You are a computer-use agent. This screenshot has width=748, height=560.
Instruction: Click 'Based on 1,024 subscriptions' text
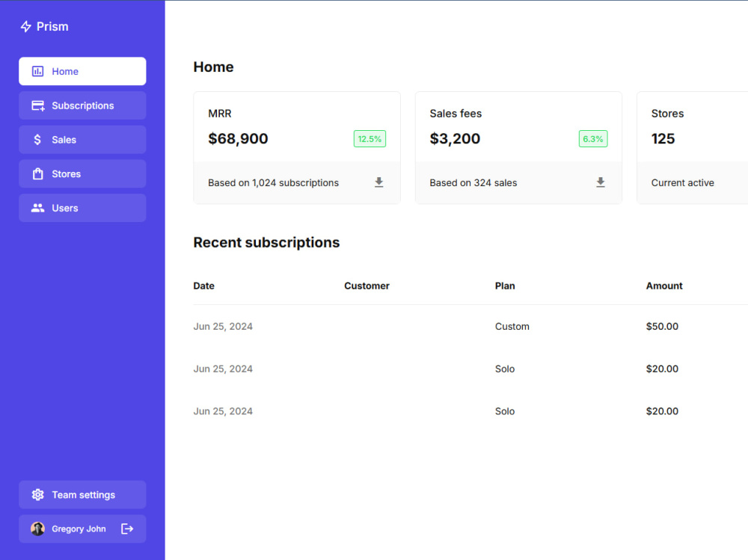pyautogui.click(x=273, y=182)
